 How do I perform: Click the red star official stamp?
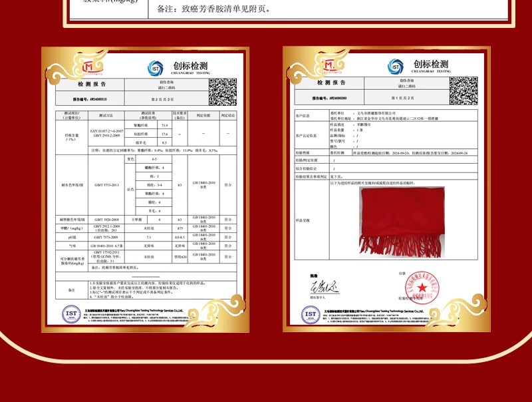tap(422, 288)
